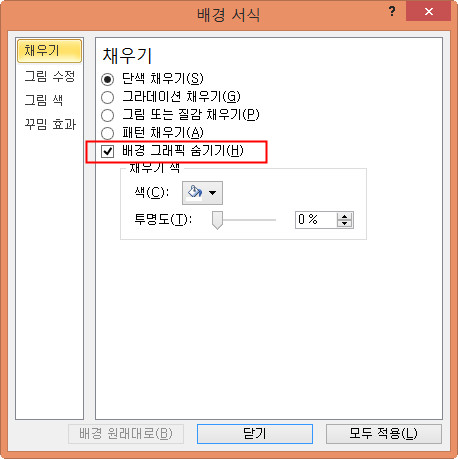Expand the 색 color dropdown arrow

tap(212, 193)
